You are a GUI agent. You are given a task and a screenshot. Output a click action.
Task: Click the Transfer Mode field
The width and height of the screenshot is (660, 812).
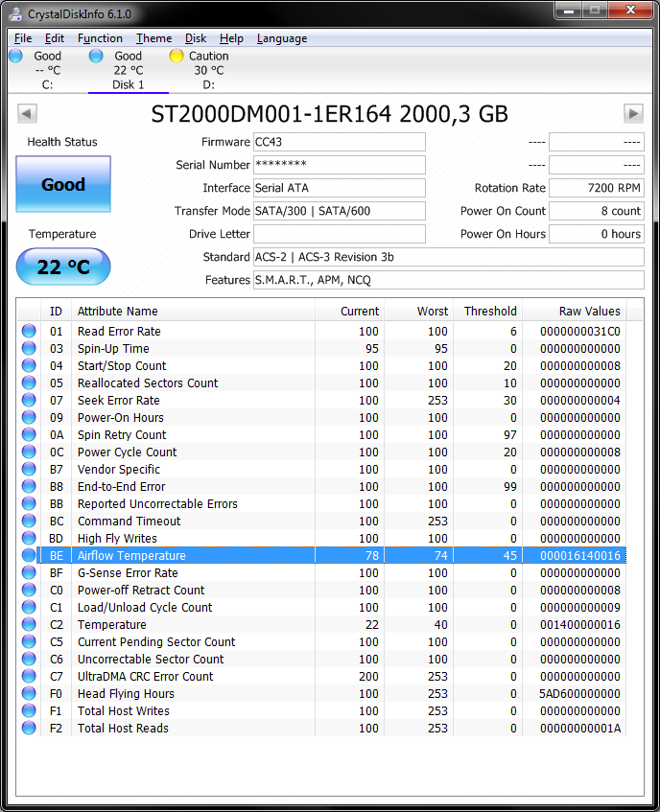(340, 211)
